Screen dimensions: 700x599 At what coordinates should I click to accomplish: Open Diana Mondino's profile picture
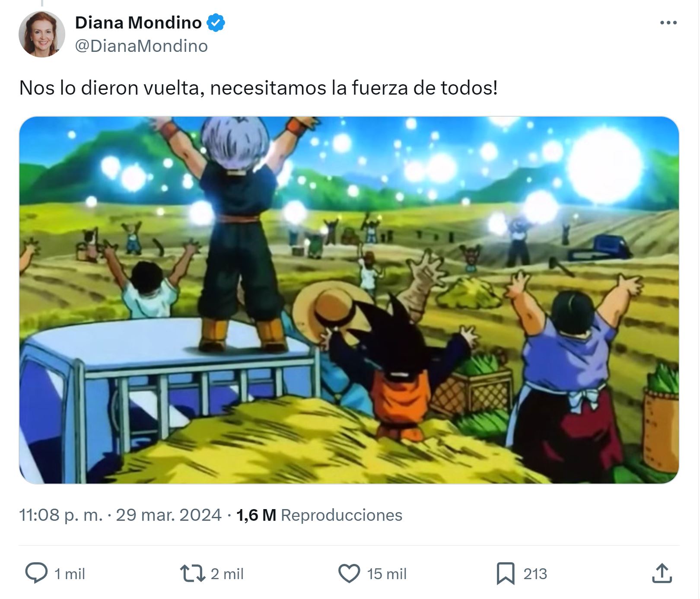42,34
